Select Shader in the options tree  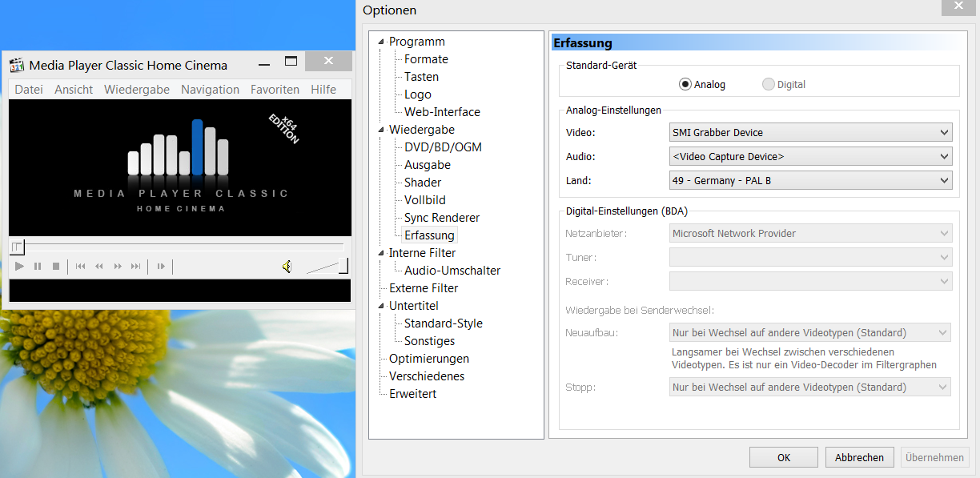point(423,183)
